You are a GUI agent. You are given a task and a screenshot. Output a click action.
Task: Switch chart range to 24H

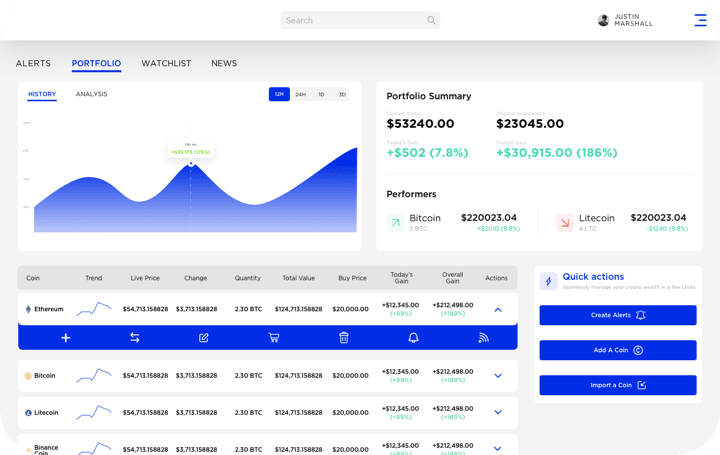pyautogui.click(x=300, y=94)
